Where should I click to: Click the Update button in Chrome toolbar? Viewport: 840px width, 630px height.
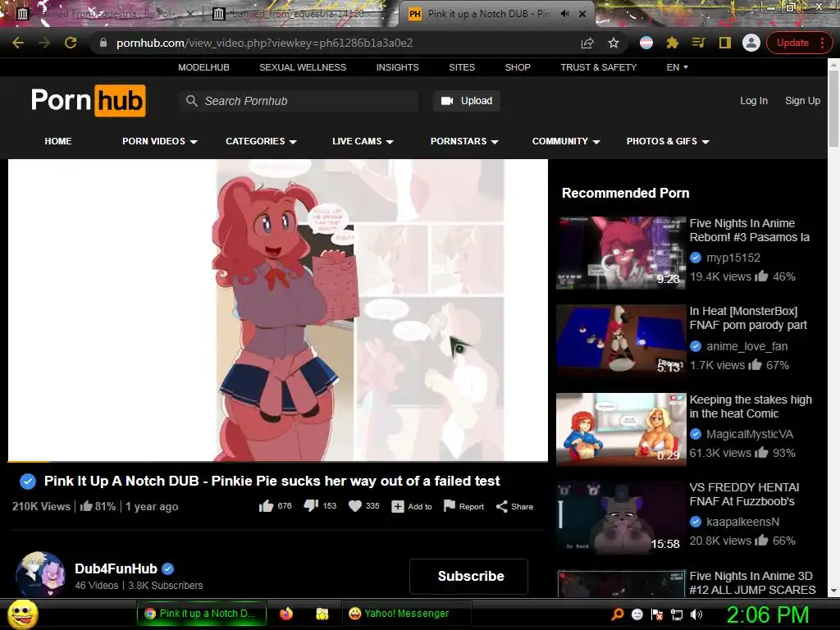click(x=792, y=43)
